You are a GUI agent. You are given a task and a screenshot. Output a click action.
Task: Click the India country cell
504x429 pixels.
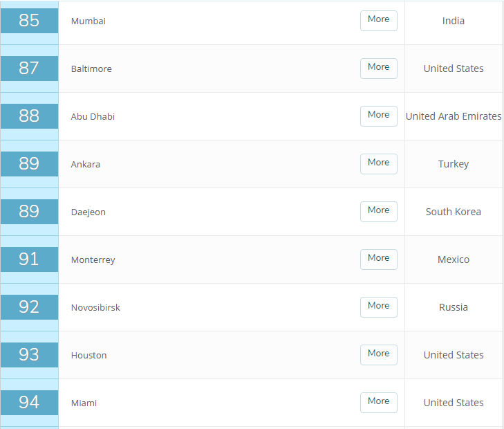tap(454, 21)
